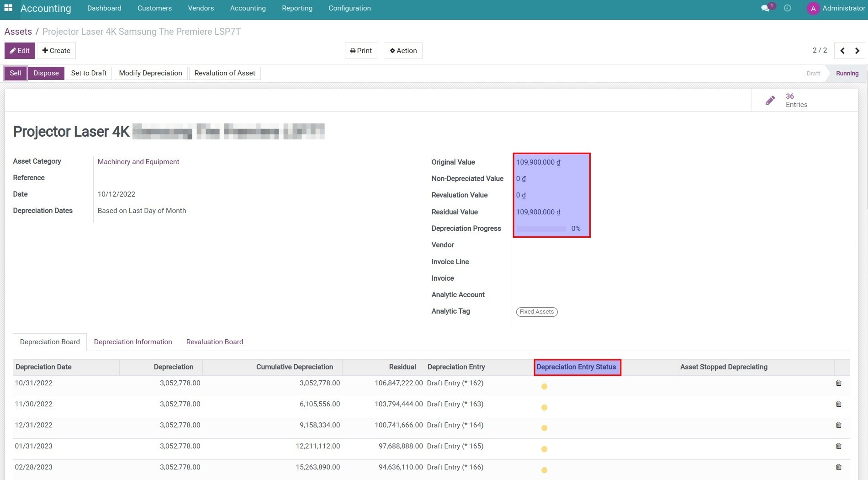Open Machinery and Equipment category link
This screenshot has width=868, height=480.
[x=138, y=162]
